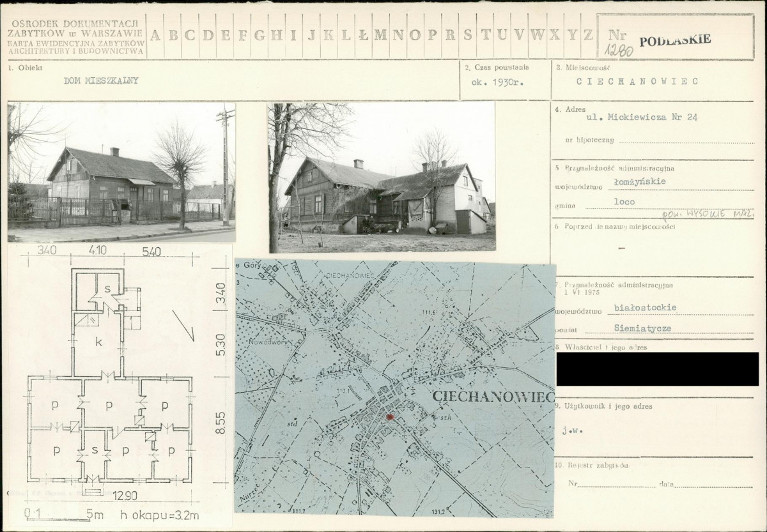Screen dimensions: 767x532
Task: Click the large CIECHANOWIEC label on the map
Action: (x=493, y=397)
